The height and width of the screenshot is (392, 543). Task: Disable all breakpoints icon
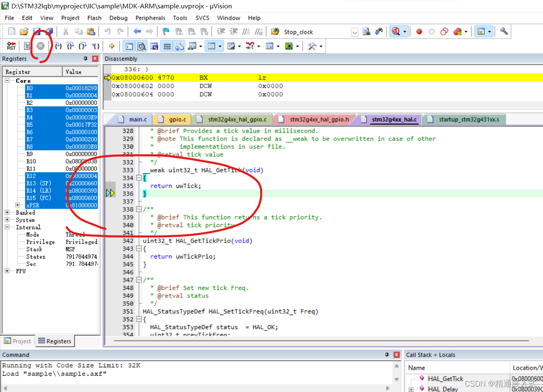pos(444,31)
